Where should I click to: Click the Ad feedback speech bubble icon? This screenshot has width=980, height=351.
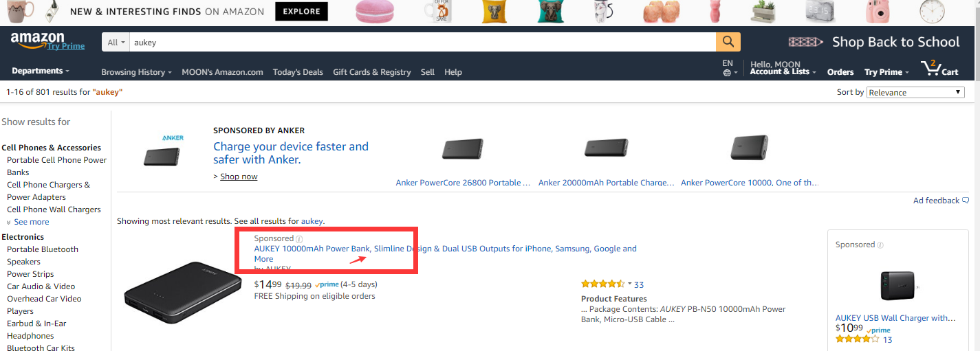point(966,201)
